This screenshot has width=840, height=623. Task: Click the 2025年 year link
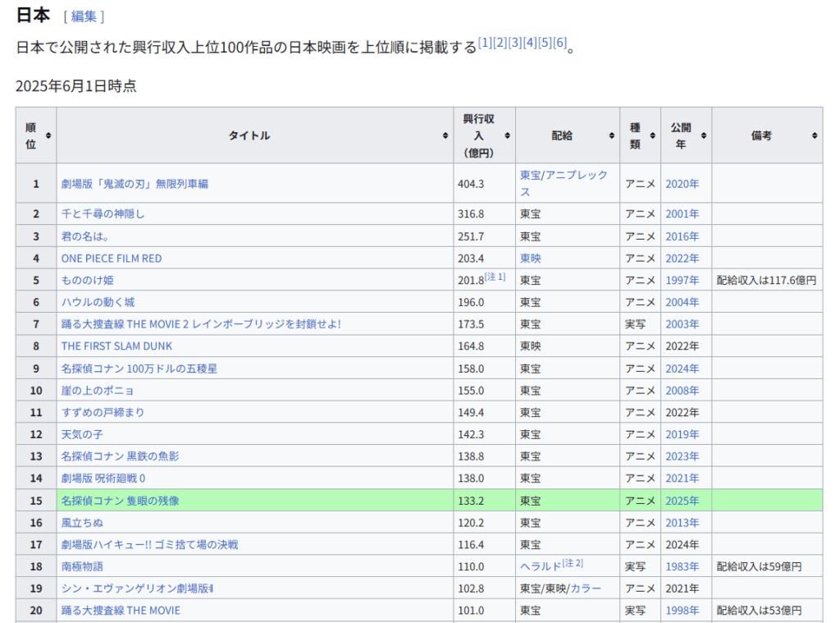tap(682, 501)
